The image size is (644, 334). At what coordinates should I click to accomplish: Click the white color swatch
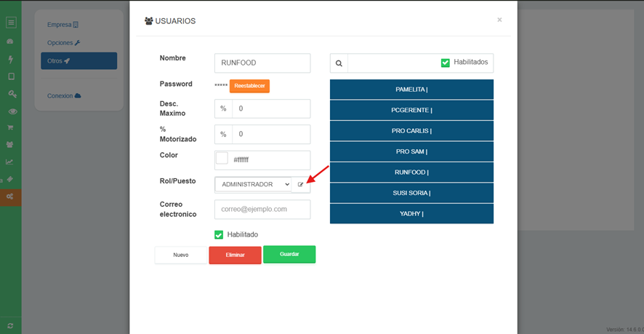tap(222, 159)
